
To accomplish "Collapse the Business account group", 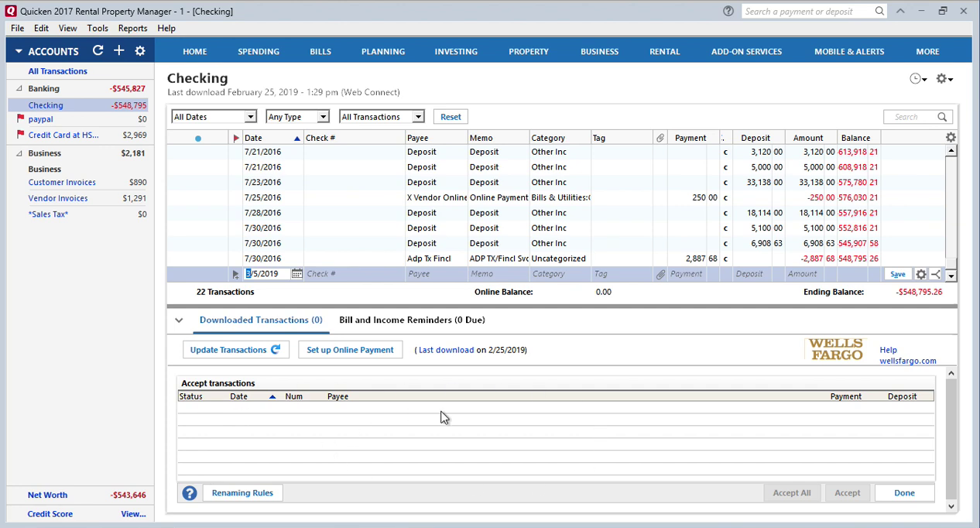I will [19, 154].
